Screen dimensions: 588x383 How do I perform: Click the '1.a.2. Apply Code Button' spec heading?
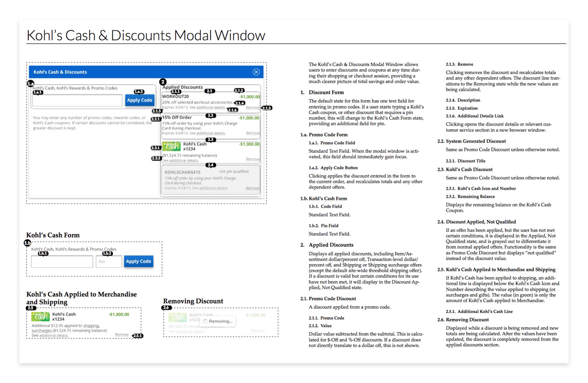point(333,168)
